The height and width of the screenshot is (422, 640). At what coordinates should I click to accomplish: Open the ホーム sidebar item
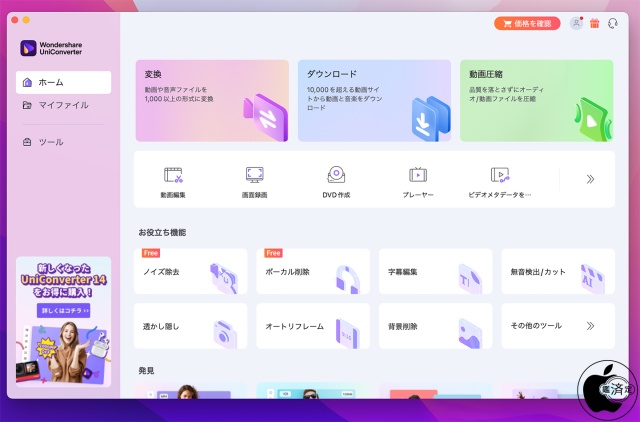(x=63, y=82)
